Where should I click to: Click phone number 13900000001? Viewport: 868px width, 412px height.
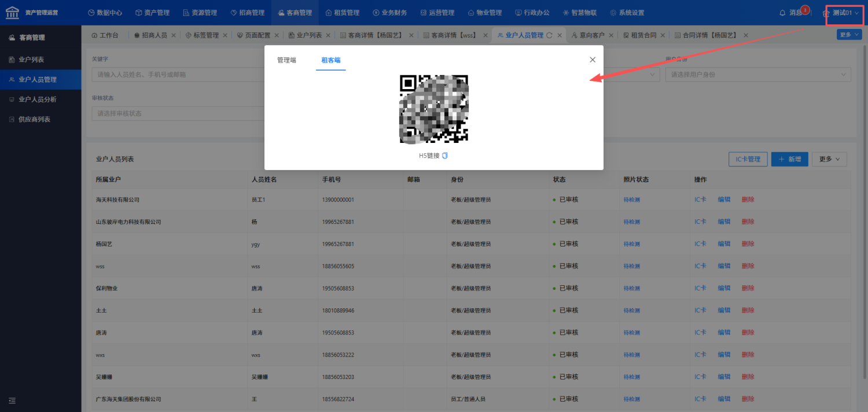click(x=338, y=200)
